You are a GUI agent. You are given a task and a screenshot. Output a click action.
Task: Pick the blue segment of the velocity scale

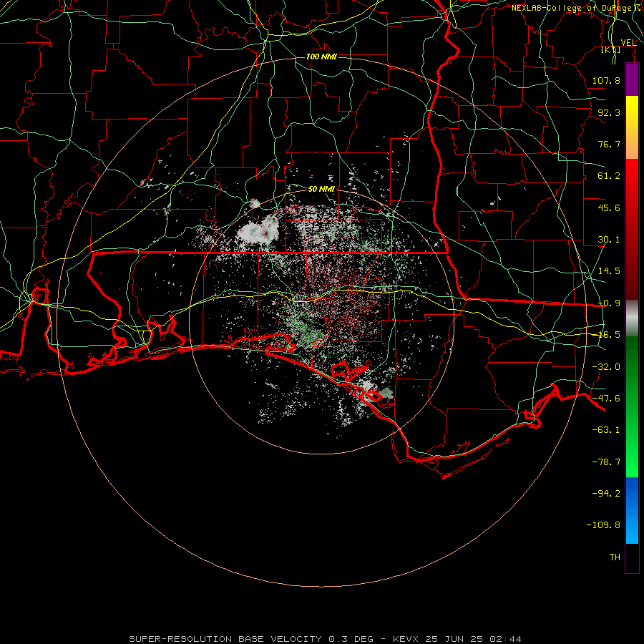point(632,510)
